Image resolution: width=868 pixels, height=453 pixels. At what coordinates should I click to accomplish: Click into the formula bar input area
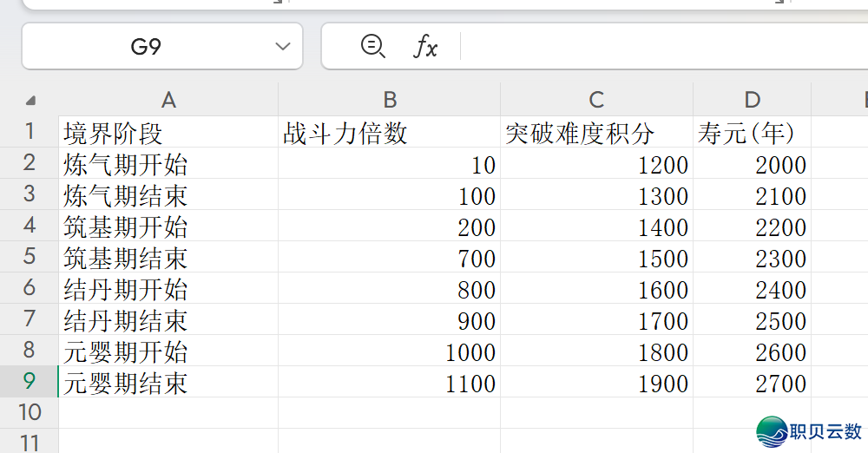(x=664, y=46)
